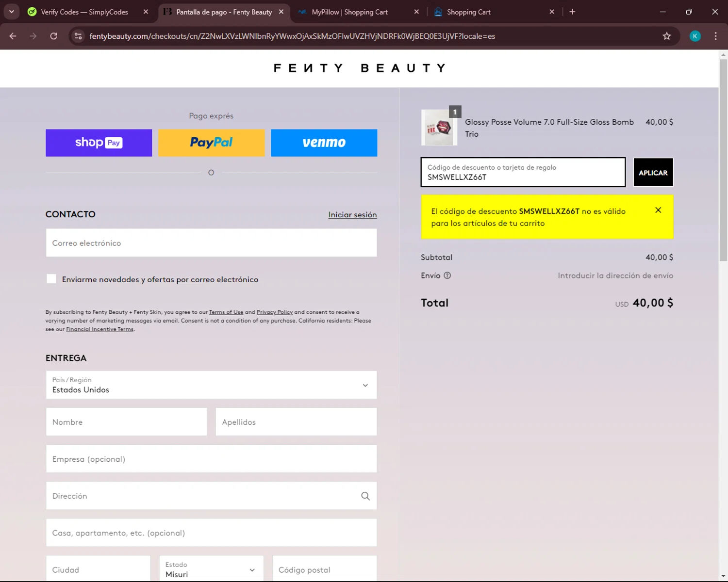Viewport: 728px width, 582px height.
Task: Click the Apellidos input field
Action: [x=296, y=422]
